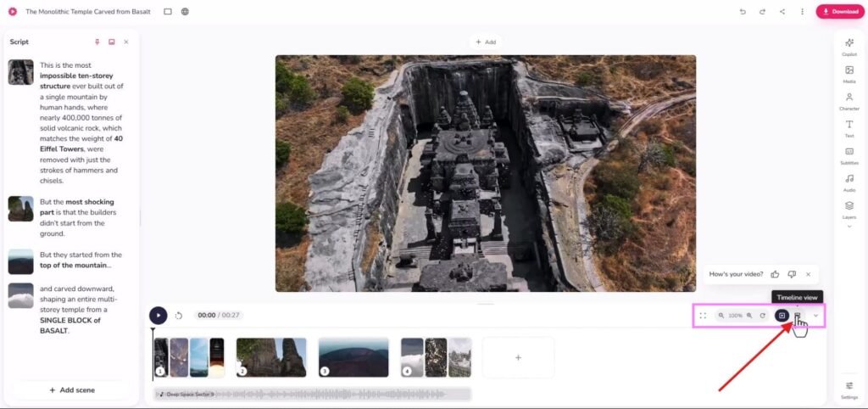Click the 100% zoom value
Image resolution: width=868 pixels, height=409 pixels.
(x=735, y=316)
